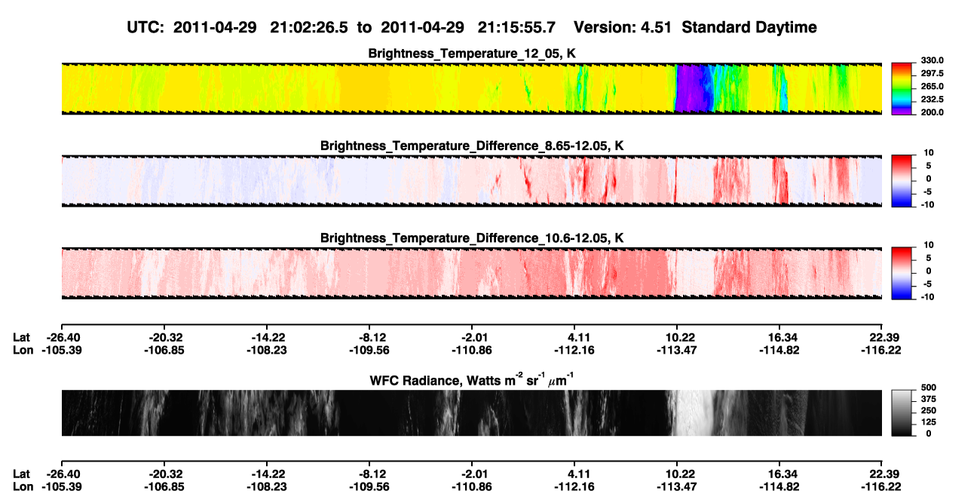The width and height of the screenshot is (980, 503).
Task: Click the 232.5 colorbar label
Action: coord(931,100)
